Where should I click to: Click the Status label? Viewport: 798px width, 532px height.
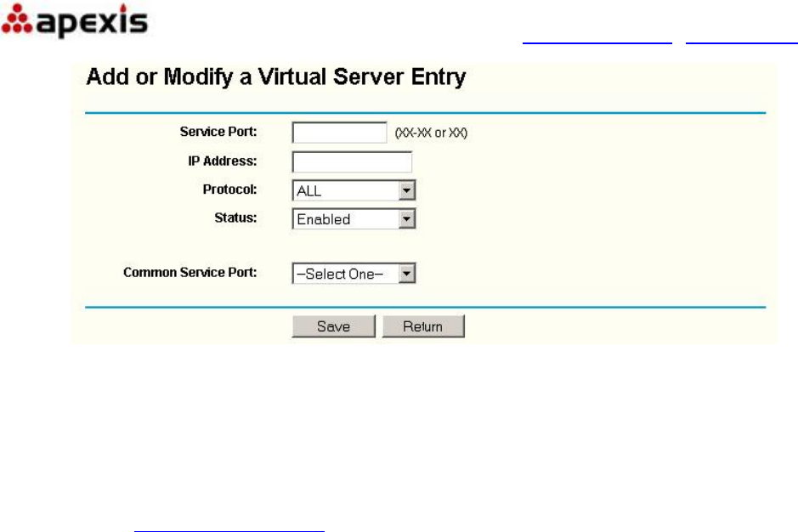pos(235,218)
